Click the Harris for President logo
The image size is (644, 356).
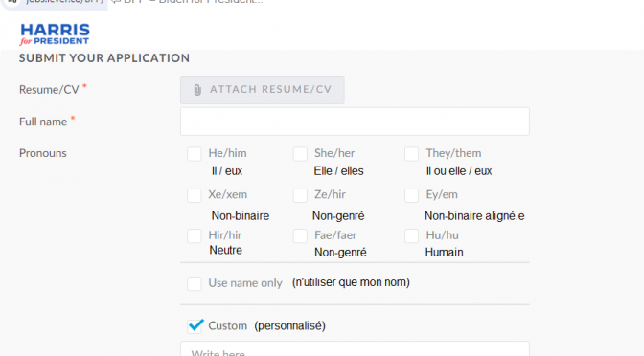coord(55,34)
